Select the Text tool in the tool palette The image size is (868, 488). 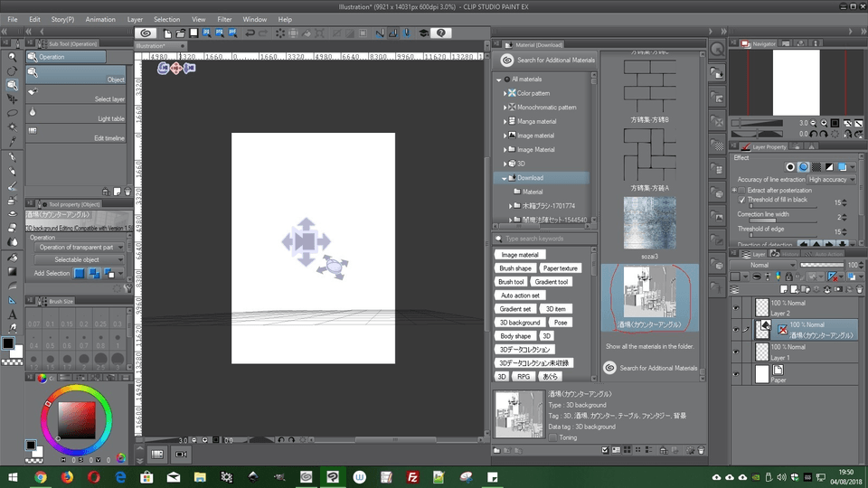(12, 314)
